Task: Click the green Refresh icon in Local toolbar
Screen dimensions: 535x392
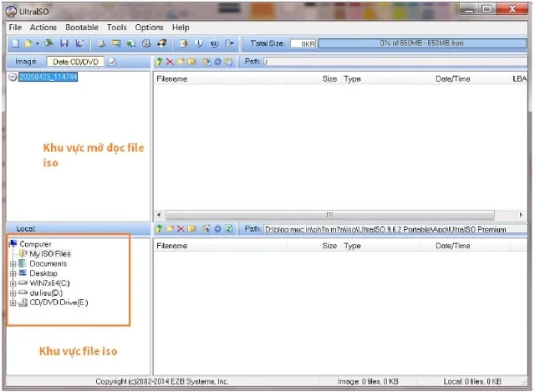Action: click(228, 229)
